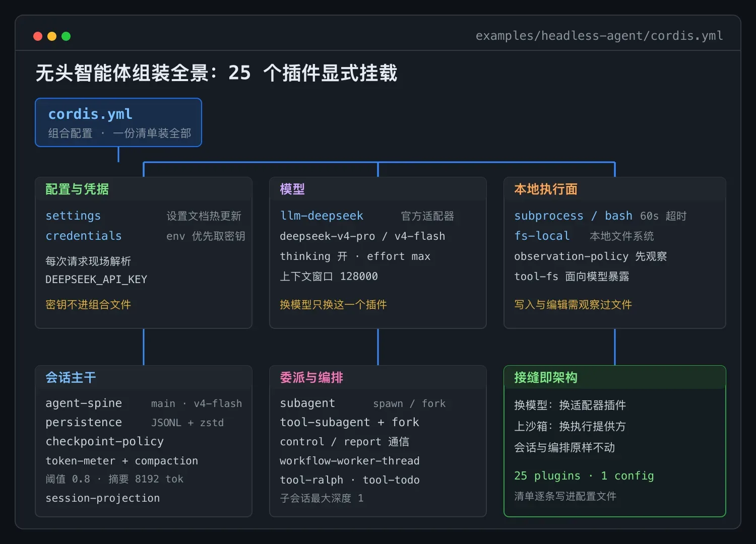
Task: Click the persistence plugin name
Action: pos(84,422)
